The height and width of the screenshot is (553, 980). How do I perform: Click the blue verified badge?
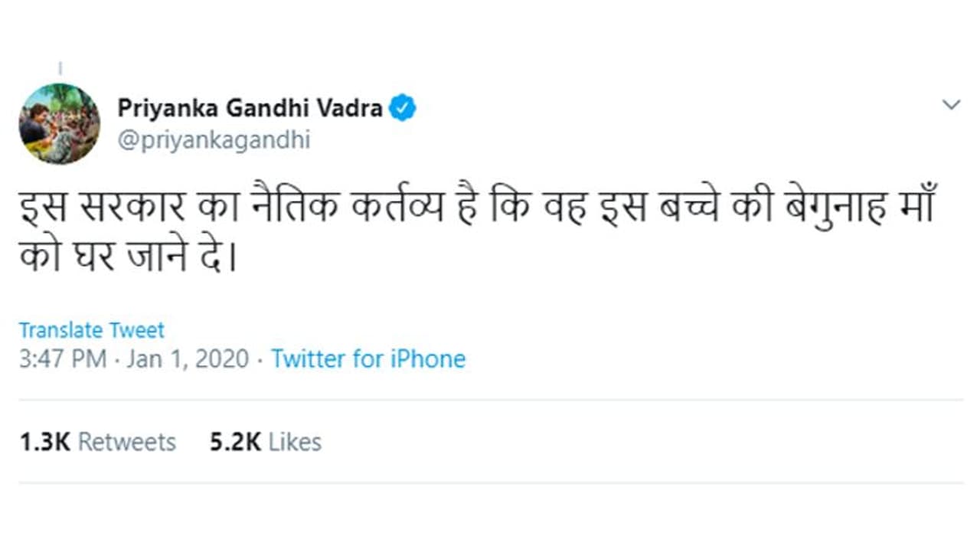pos(403,108)
